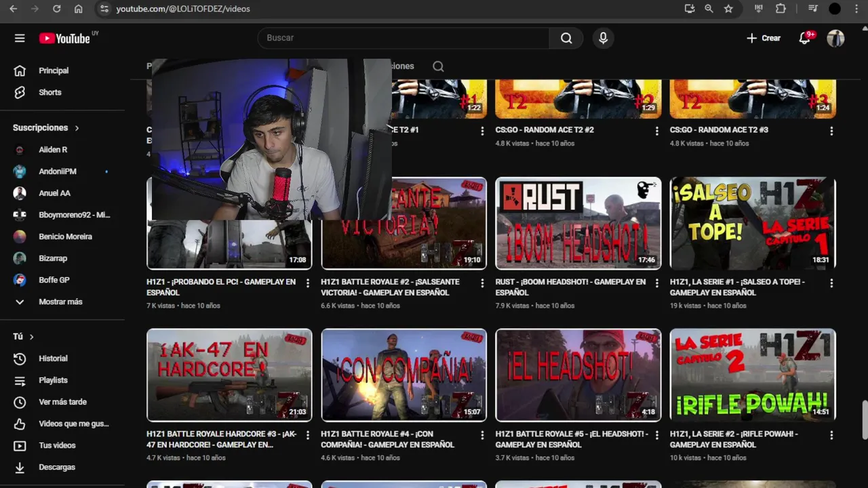Open options menu for CS:GO RANDOM ACE T2 #3

click(x=831, y=131)
